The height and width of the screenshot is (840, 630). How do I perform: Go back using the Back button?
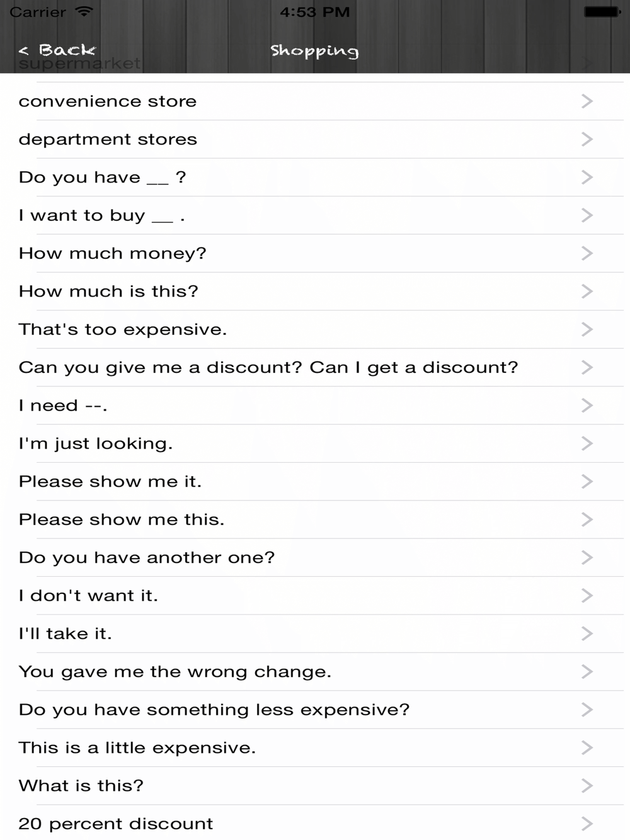click(x=57, y=50)
